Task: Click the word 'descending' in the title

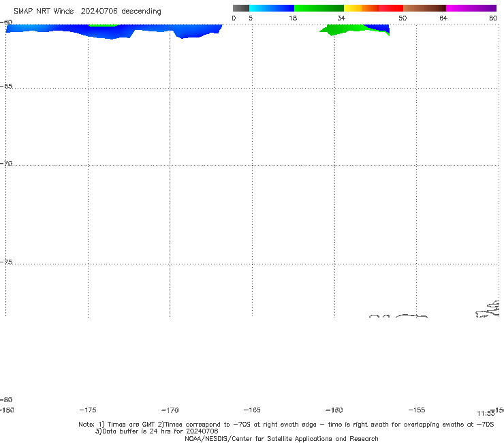Action: point(142,12)
